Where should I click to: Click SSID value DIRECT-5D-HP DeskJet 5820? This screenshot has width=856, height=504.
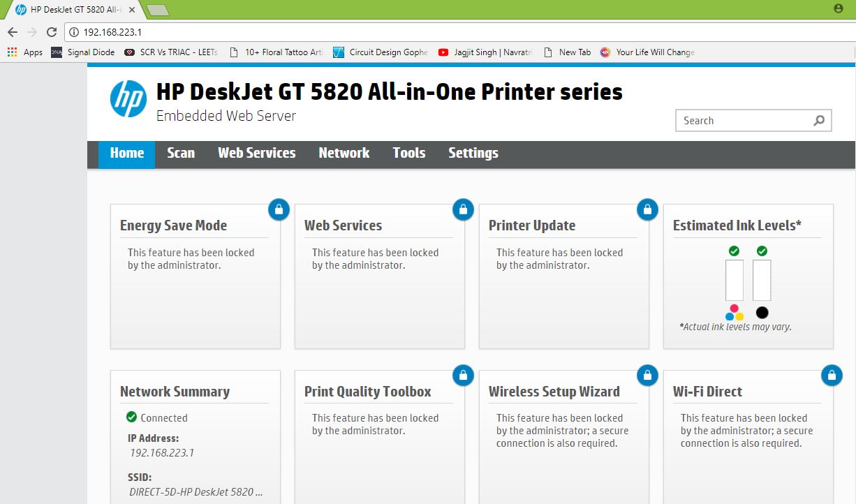[196, 491]
